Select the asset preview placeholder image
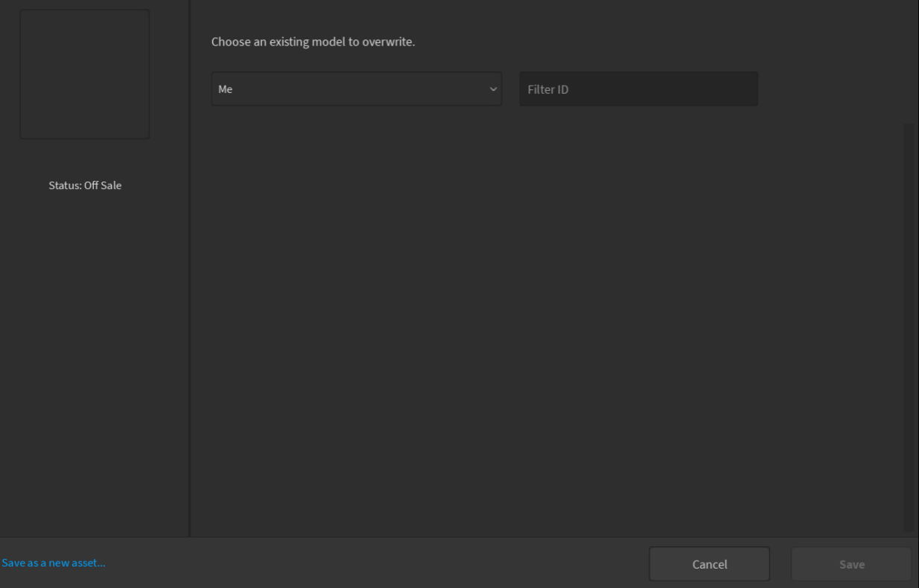 (x=84, y=74)
